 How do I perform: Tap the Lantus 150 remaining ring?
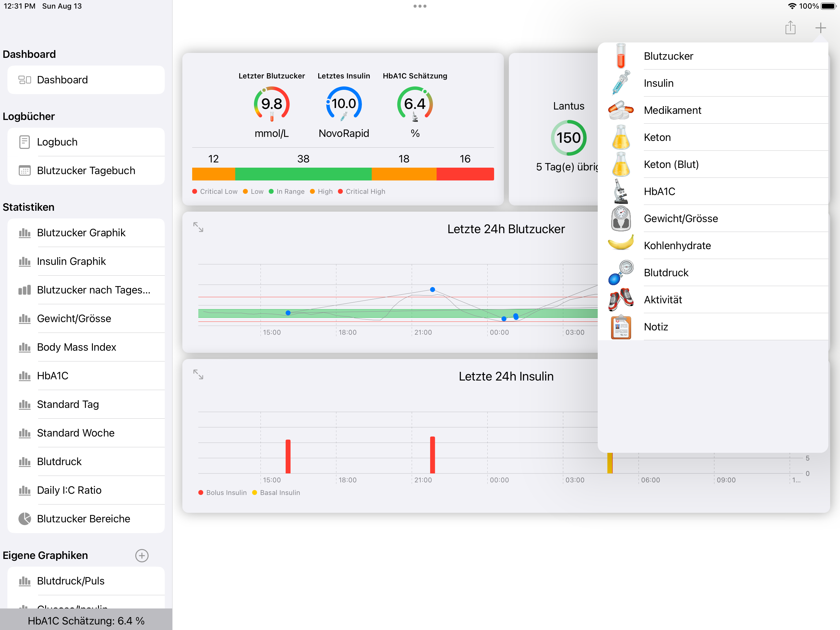tap(569, 138)
